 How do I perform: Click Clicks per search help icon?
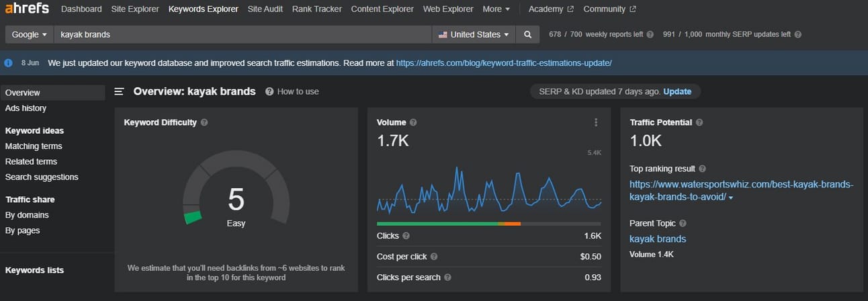(447, 277)
